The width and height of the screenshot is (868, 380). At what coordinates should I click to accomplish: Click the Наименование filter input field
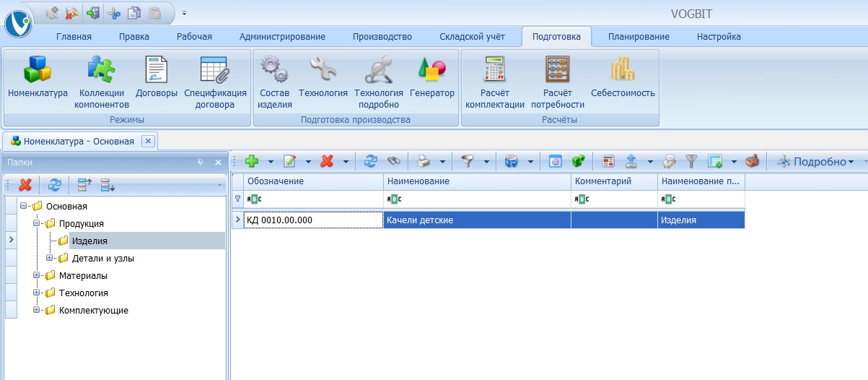click(x=477, y=199)
